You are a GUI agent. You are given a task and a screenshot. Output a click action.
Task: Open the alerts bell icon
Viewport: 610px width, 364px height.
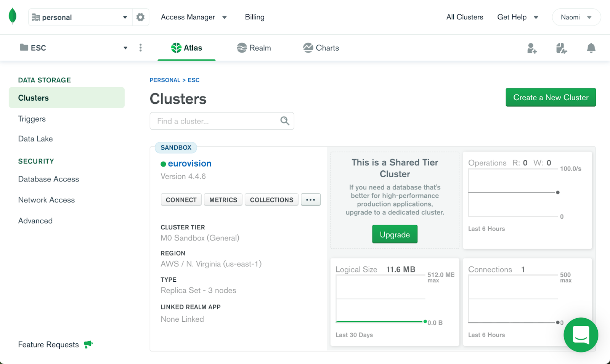[x=591, y=48]
